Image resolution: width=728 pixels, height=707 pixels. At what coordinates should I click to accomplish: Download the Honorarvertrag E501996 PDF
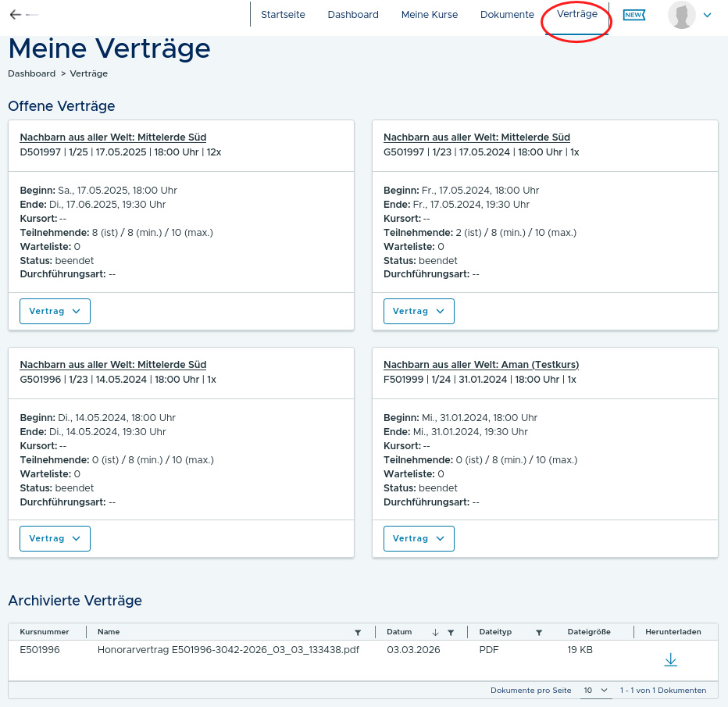coord(670,660)
